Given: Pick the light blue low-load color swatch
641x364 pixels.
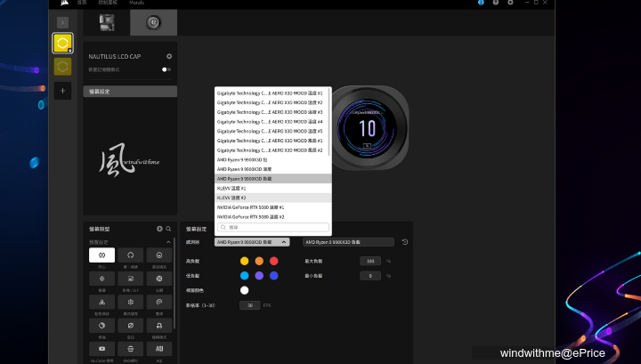Looking at the screenshot, I should click(245, 276).
